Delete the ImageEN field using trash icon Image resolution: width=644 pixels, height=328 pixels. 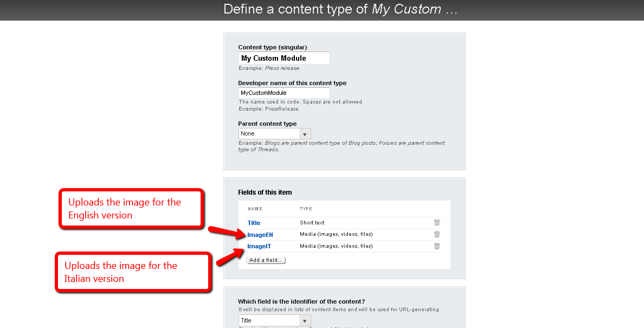tap(436, 234)
